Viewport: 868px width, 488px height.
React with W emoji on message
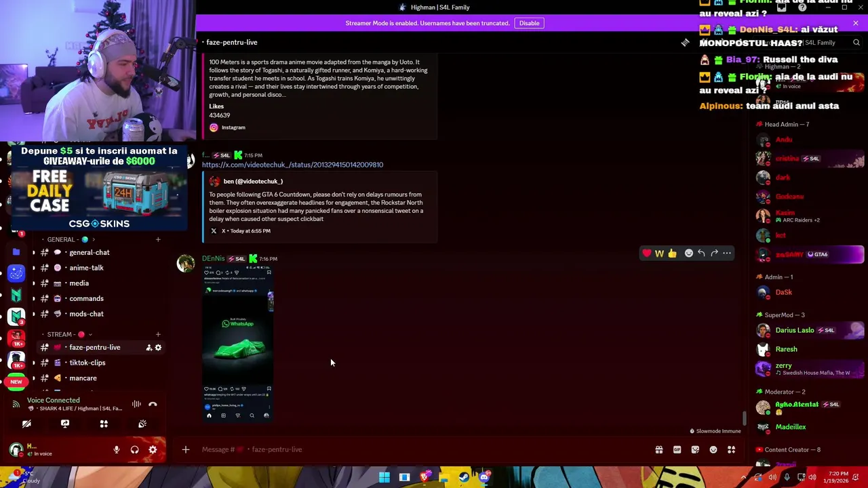point(659,253)
